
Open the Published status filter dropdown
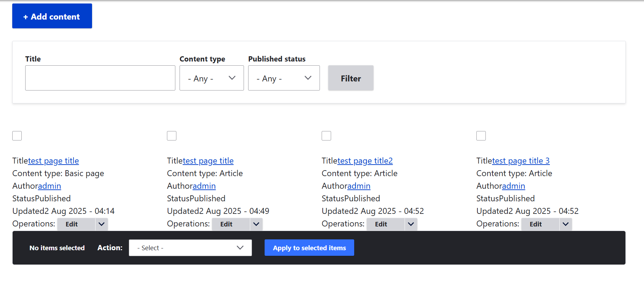tap(283, 78)
